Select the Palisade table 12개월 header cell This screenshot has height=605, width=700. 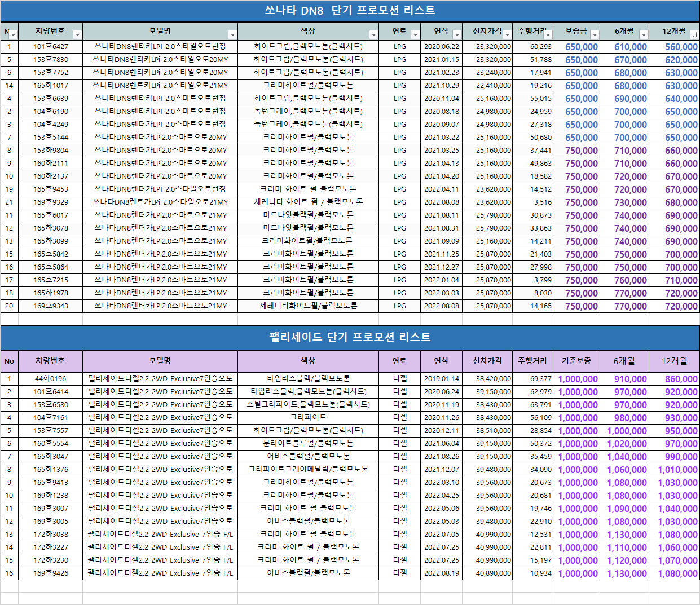pyautogui.click(x=674, y=361)
